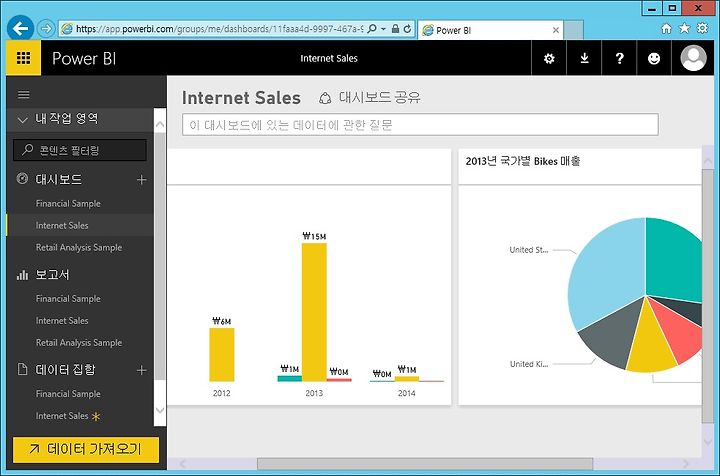The width and height of the screenshot is (720, 476).
Task: Select Internet Sales dashboard
Action: coord(62,225)
